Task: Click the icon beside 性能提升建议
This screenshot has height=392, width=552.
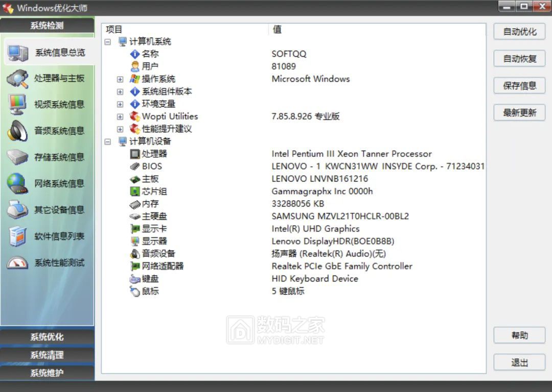Action: pos(135,129)
